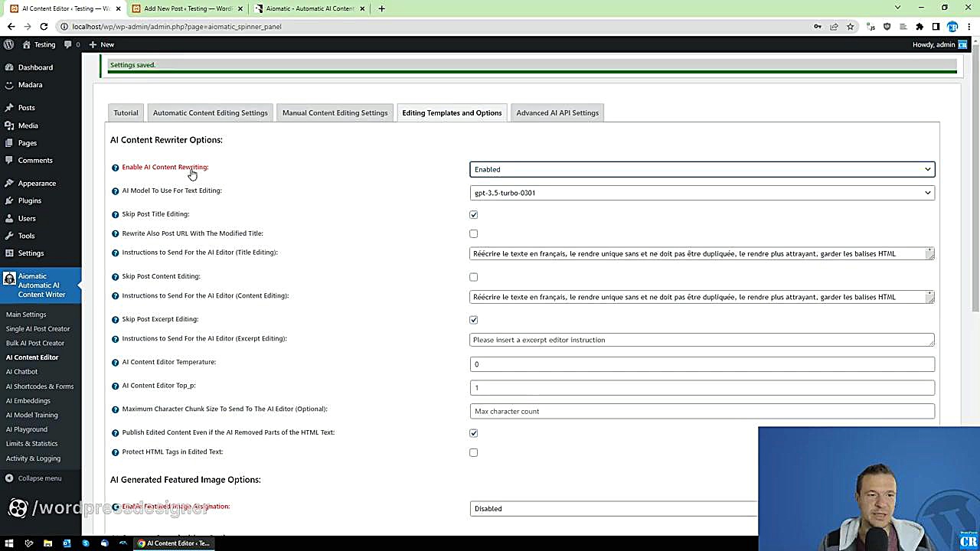
Task: Click the help icon beside Skip Post Title Editing
Action: point(116,215)
